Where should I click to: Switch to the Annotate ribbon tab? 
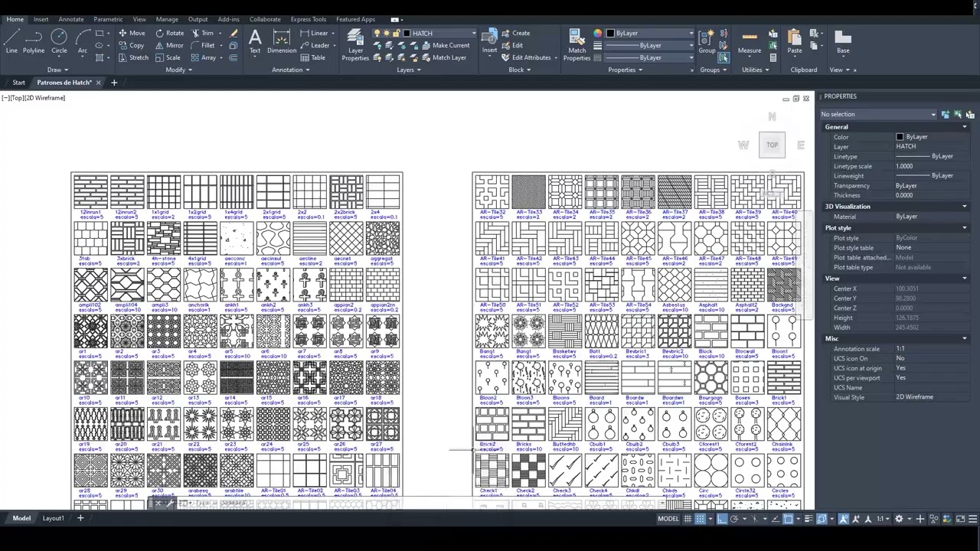point(71,19)
